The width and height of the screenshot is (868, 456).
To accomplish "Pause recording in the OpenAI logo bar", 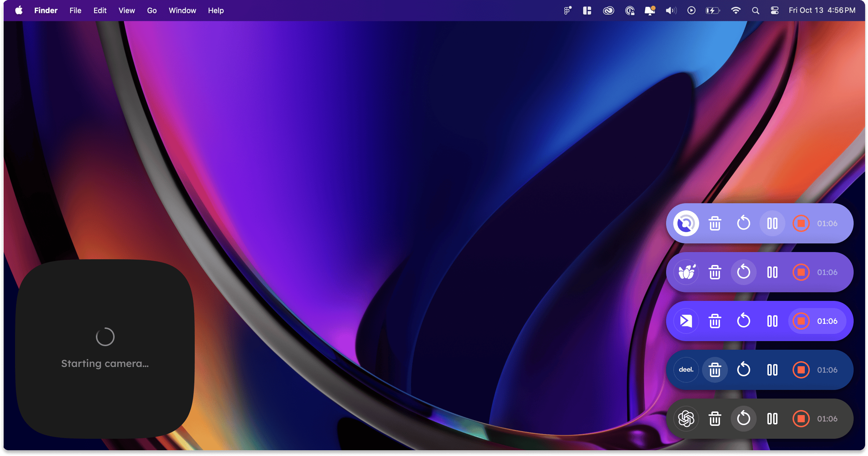I will (x=772, y=419).
